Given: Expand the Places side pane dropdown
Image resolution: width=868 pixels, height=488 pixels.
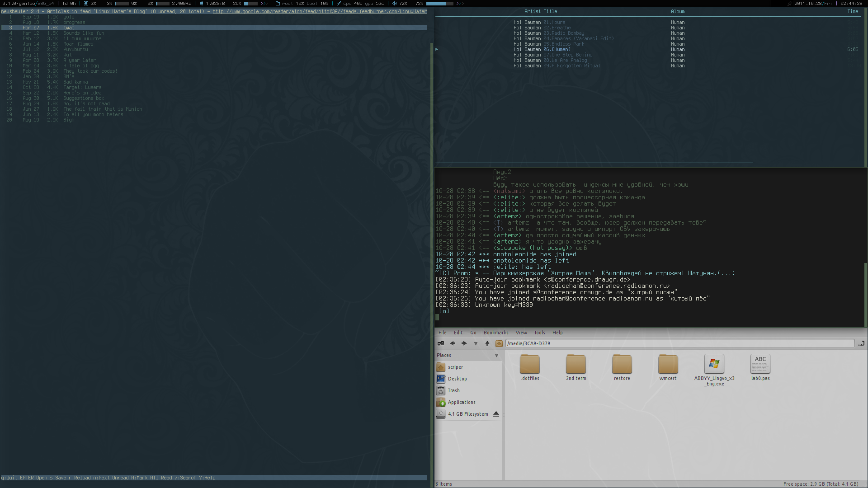Looking at the screenshot, I should (x=496, y=355).
